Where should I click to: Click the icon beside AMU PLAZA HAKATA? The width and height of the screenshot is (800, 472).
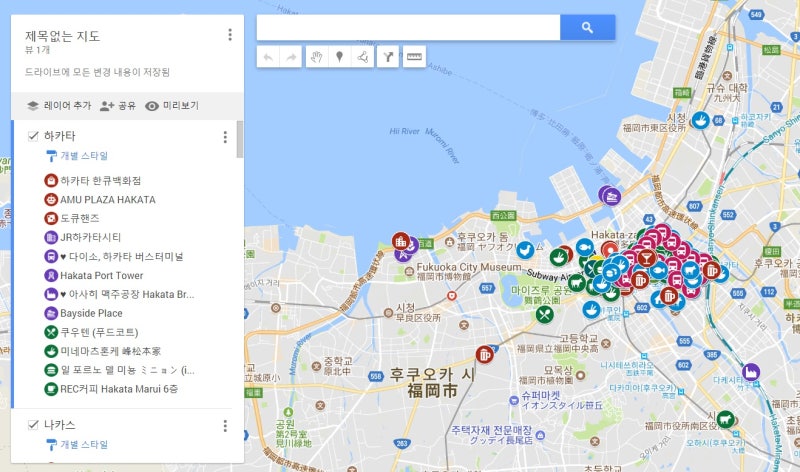(x=51, y=200)
